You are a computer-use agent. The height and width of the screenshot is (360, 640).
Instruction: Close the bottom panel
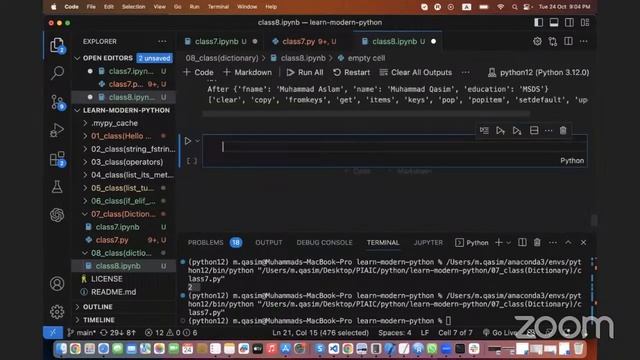point(584,242)
